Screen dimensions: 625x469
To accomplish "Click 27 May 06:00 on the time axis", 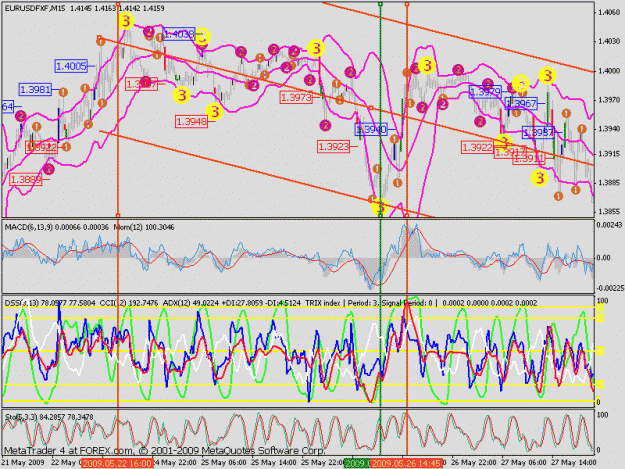I will pos(524,463).
